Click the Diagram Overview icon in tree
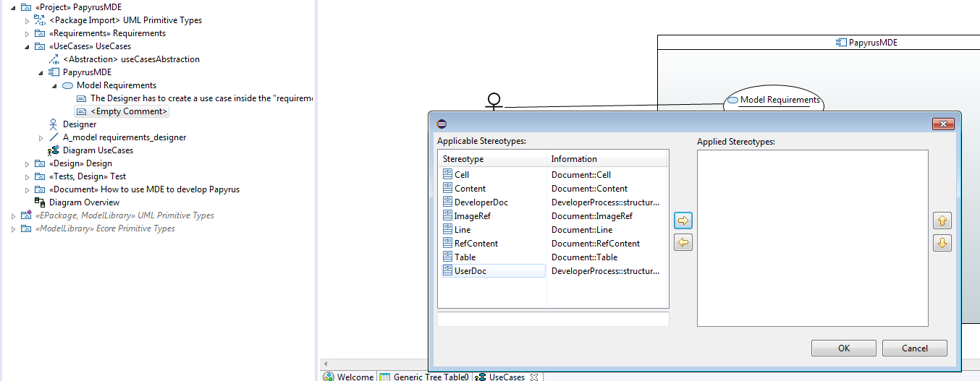980x381 pixels. (x=40, y=202)
